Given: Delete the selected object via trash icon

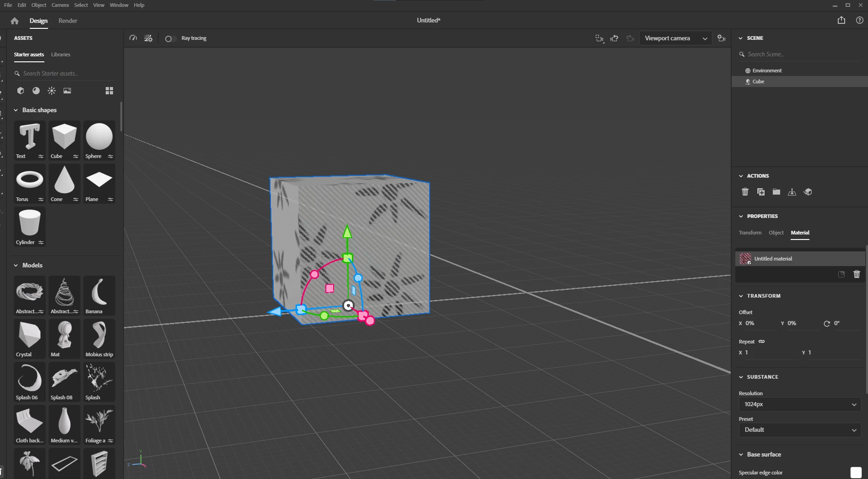Looking at the screenshot, I should (745, 192).
